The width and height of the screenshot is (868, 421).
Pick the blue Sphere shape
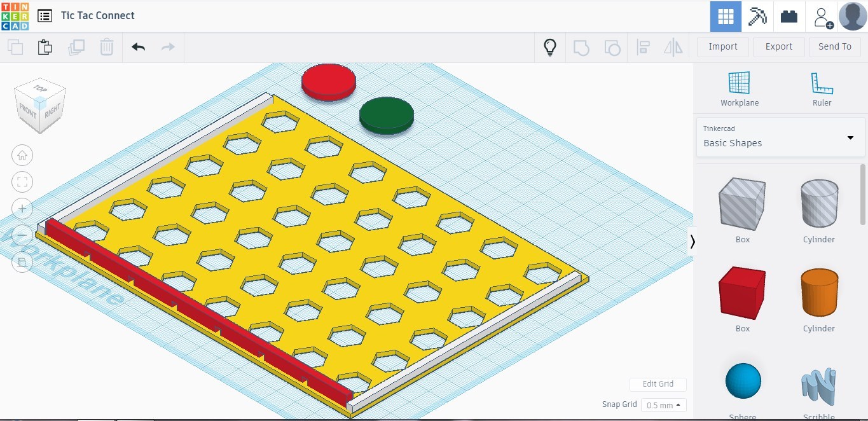coord(743,381)
